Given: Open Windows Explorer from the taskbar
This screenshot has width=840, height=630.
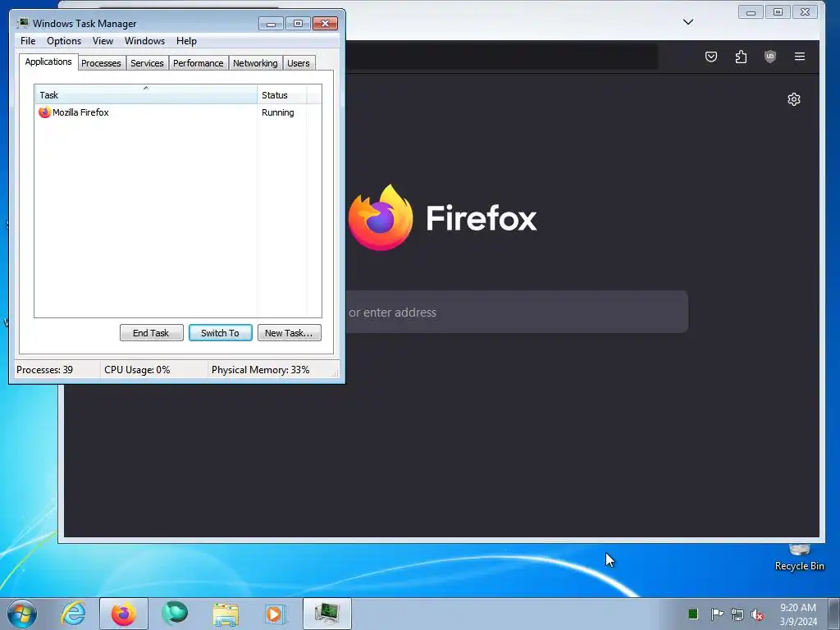Looking at the screenshot, I should [226, 614].
